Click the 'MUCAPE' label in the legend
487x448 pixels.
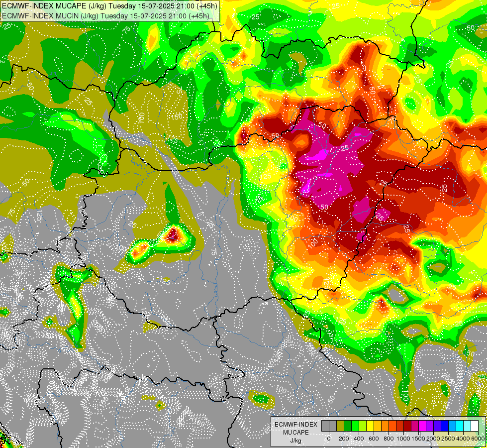tap(296, 433)
